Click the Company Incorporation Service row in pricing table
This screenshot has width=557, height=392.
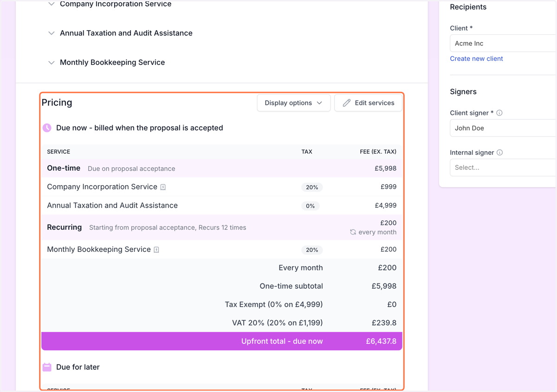[222, 187]
